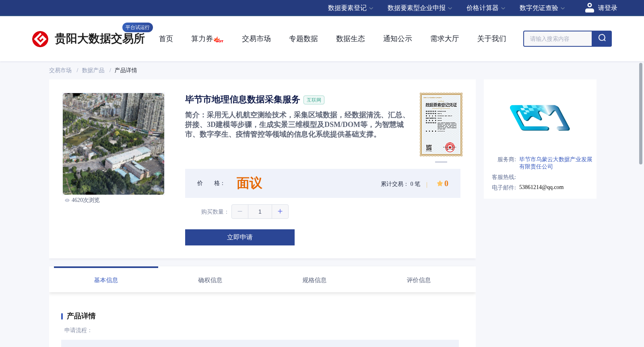
Task: Click the 互联网 tag label
Action: coord(314,100)
